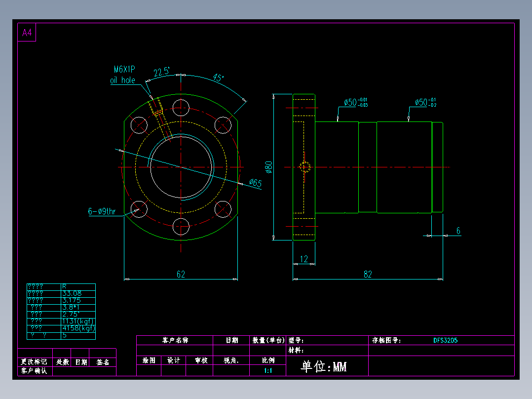Select the 6-ø9thr hole callout
This screenshot has width=532, height=399.
tap(102, 211)
